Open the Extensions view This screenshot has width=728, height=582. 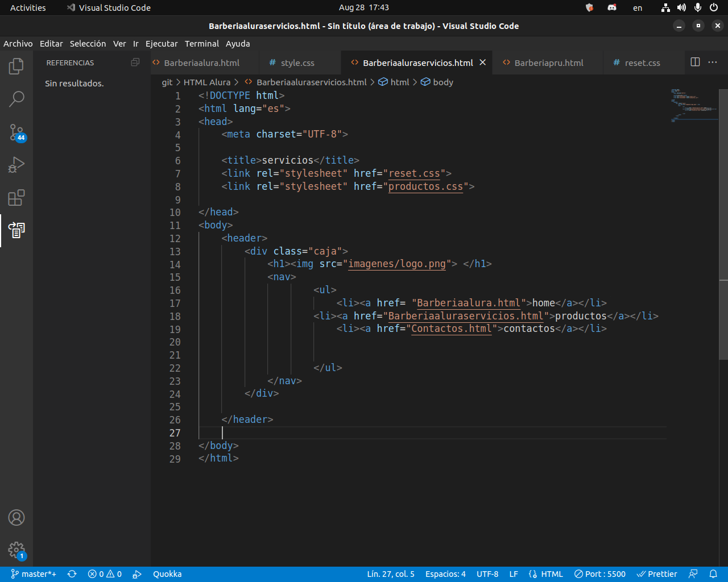tap(16, 198)
